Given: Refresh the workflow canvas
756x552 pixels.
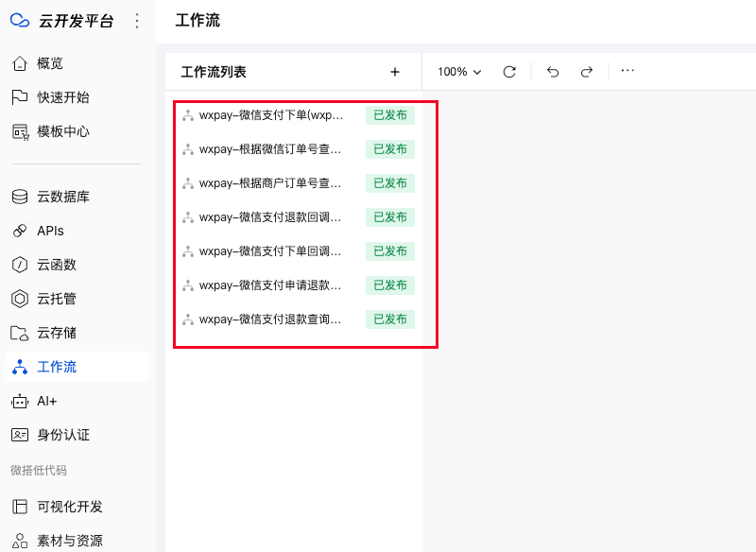Looking at the screenshot, I should [x=509, y=72].
